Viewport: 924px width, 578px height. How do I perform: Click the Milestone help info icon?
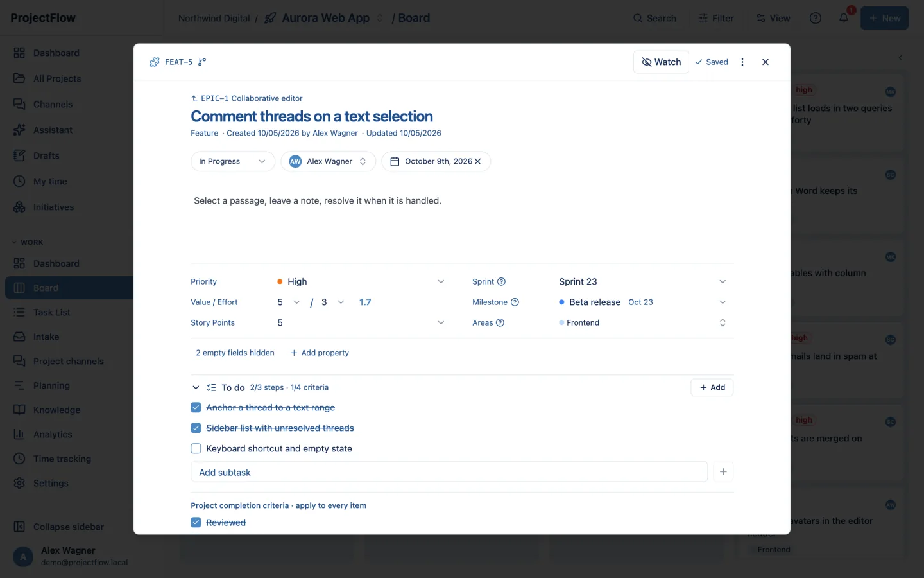515,302
